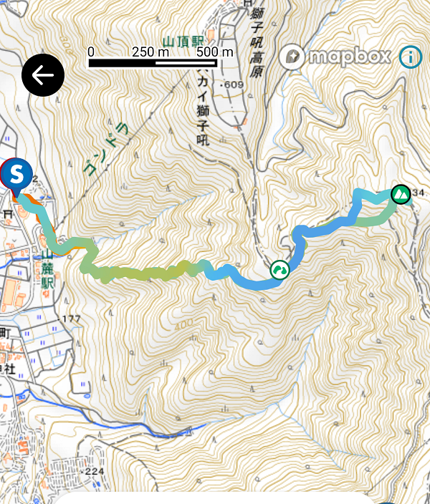The width and height of the screenshot is (430, 504).
Task: Click the Mapbox logo
Action: click(335, 57)
